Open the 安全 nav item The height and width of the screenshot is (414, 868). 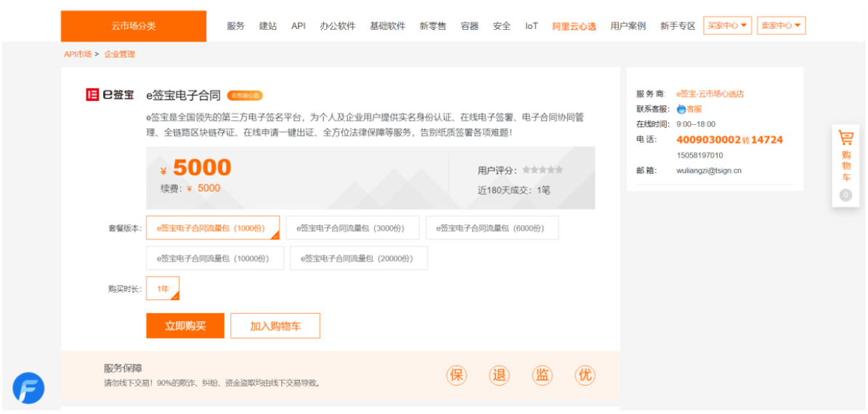coord(501,26)
